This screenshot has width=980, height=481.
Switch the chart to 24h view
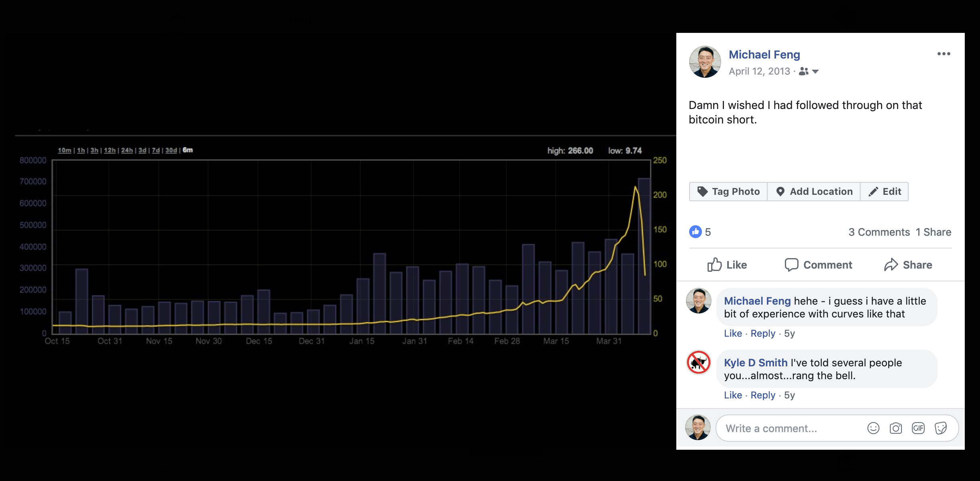[x=127, y=150]
